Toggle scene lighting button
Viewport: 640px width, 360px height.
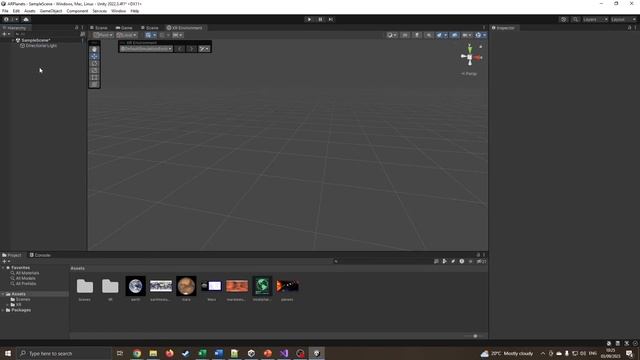[x=417, y=35]
